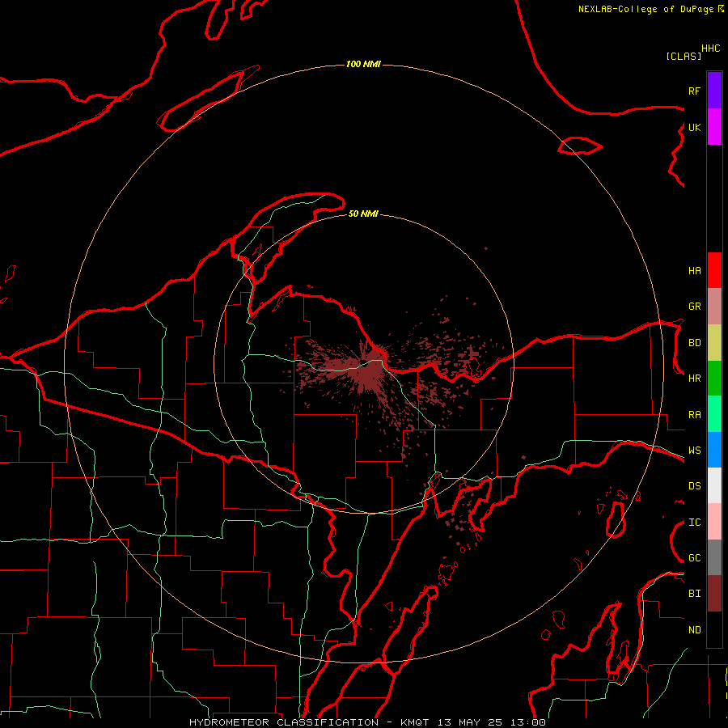Click the BI legend label
The height and width of the screenshot is (728, 728).
tap(694, 594)
